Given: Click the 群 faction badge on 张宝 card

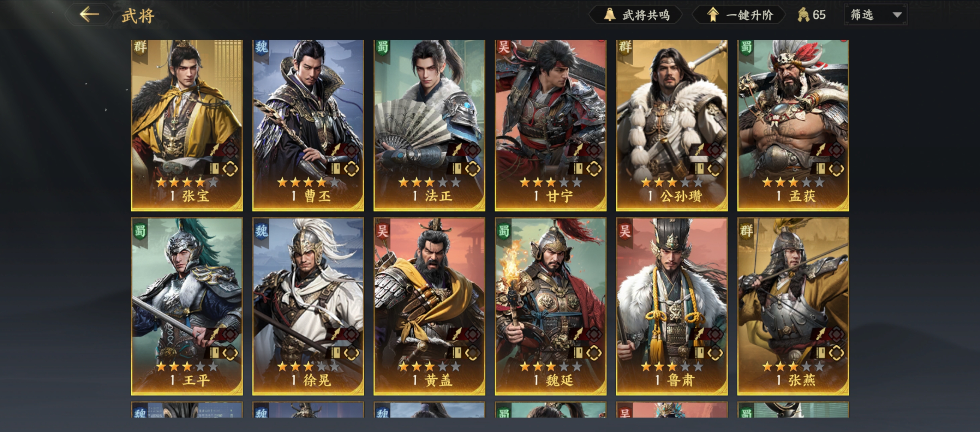Looking at the screenshot, I should coord(140,48).
